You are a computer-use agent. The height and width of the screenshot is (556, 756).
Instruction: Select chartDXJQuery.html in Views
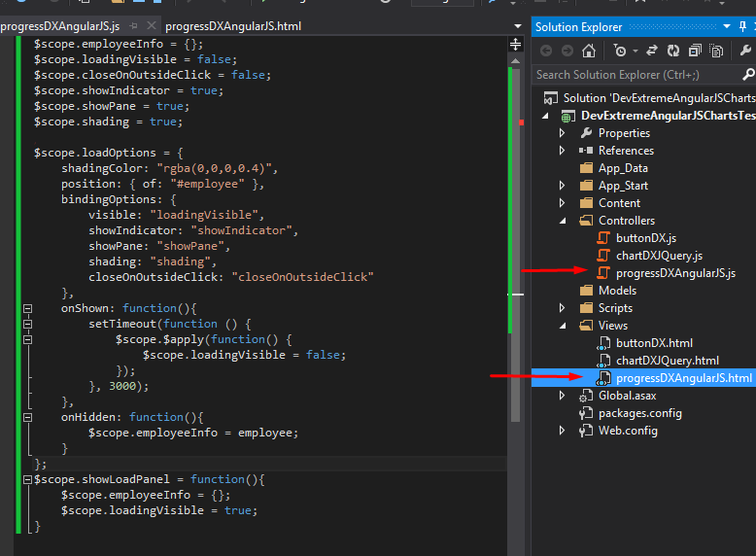point(668,361)
